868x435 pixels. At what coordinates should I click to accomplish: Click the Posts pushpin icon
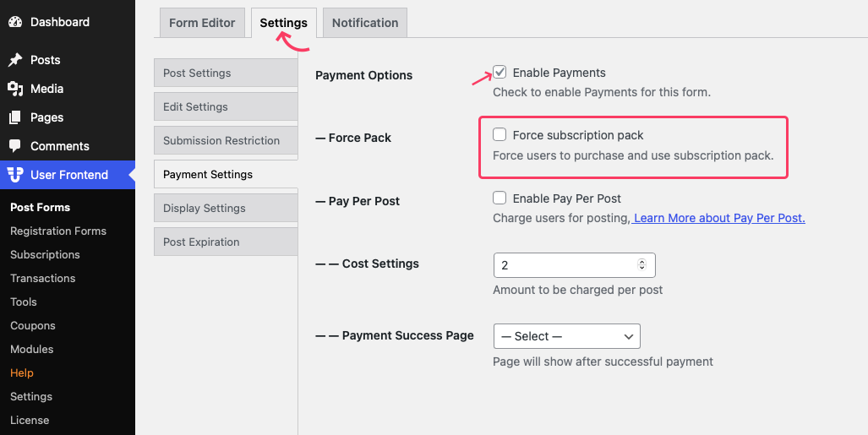15,60
